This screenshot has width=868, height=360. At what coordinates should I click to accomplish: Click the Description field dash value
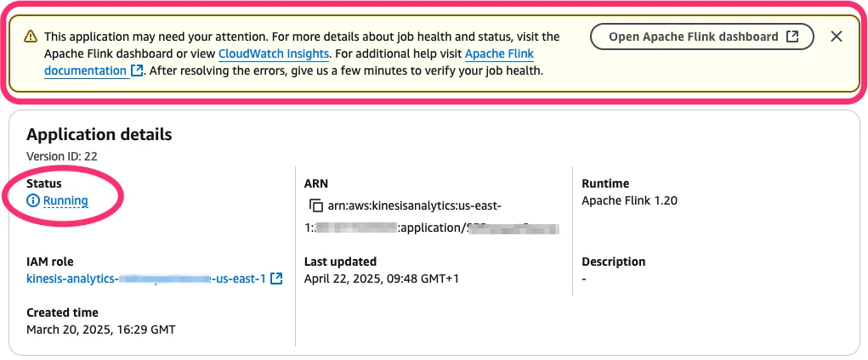584,278
